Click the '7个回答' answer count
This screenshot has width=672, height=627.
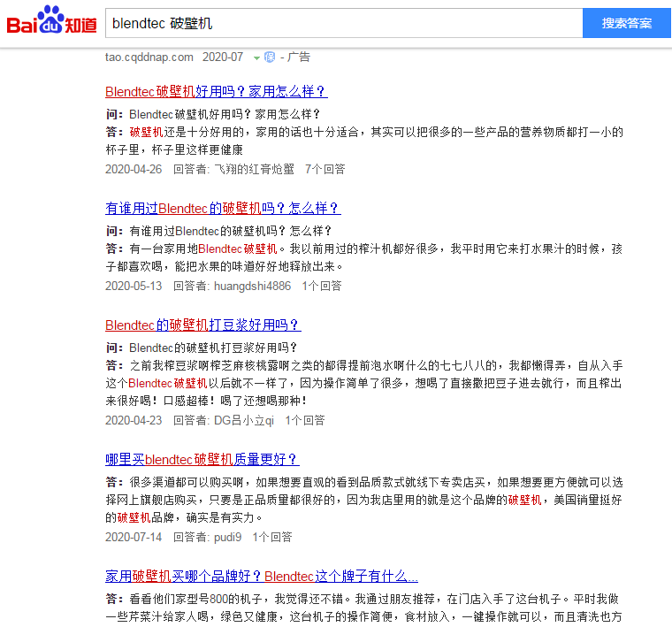tap(325, 169)
